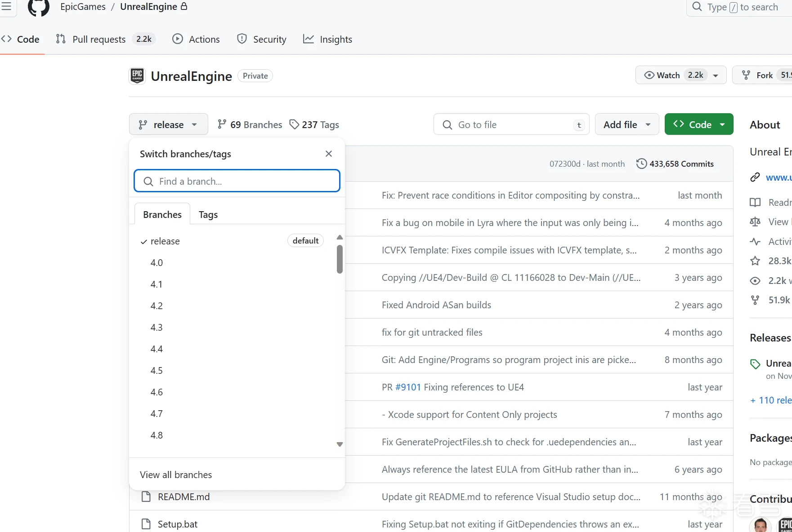The width and height of the screenshot is (792, 532).
Task: Switch to branch 4.6
Action: (232, 392)
